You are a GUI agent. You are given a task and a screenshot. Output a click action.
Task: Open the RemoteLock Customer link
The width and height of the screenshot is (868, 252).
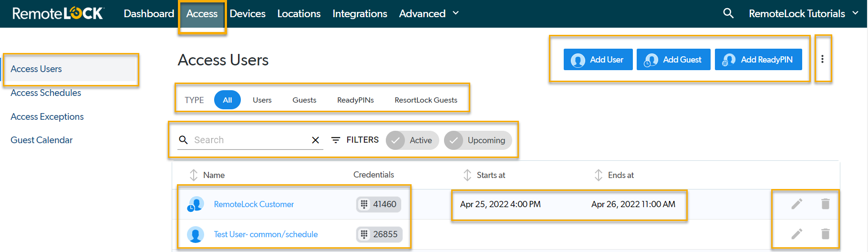(254, 204)
